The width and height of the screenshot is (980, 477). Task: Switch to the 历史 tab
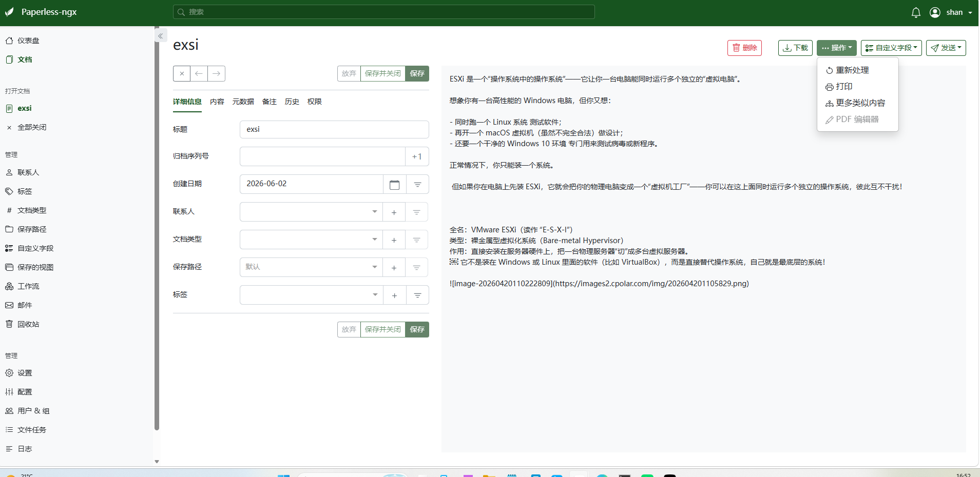pyautogui.click(x=292, y=102)
